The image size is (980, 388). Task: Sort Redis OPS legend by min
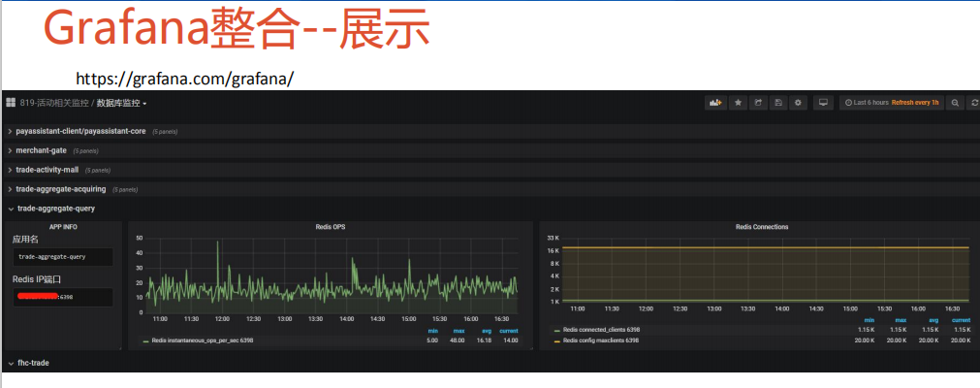pyautogui.click(x=432, y=331)
